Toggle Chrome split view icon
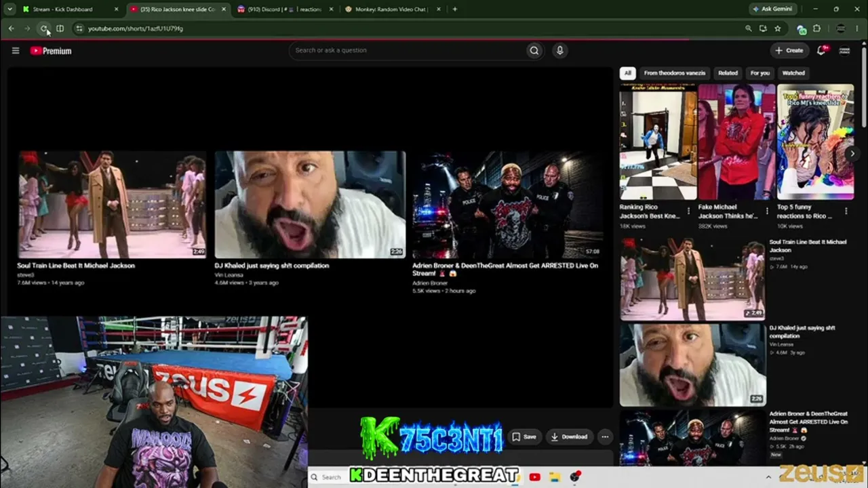868x488 pixels. click(60, 28)
